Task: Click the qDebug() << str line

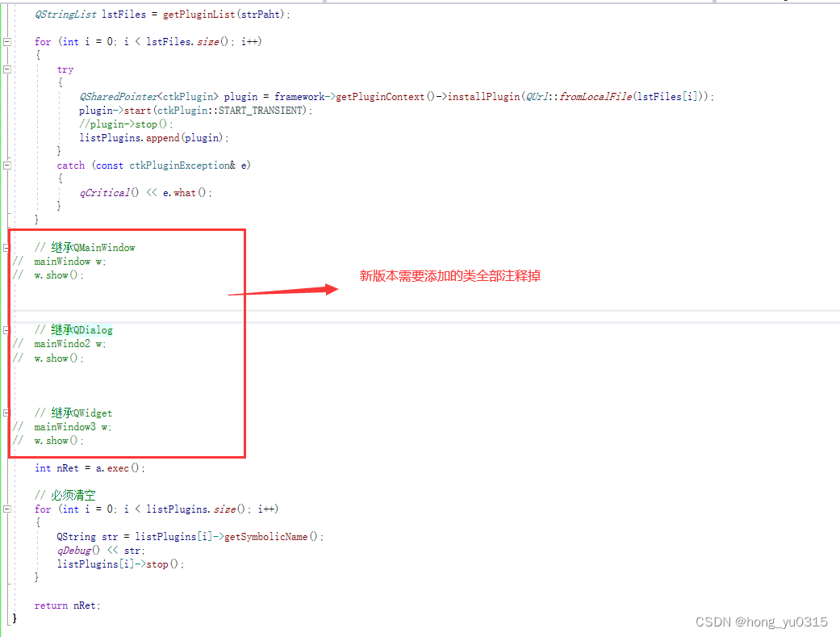Action: (101, 551)
